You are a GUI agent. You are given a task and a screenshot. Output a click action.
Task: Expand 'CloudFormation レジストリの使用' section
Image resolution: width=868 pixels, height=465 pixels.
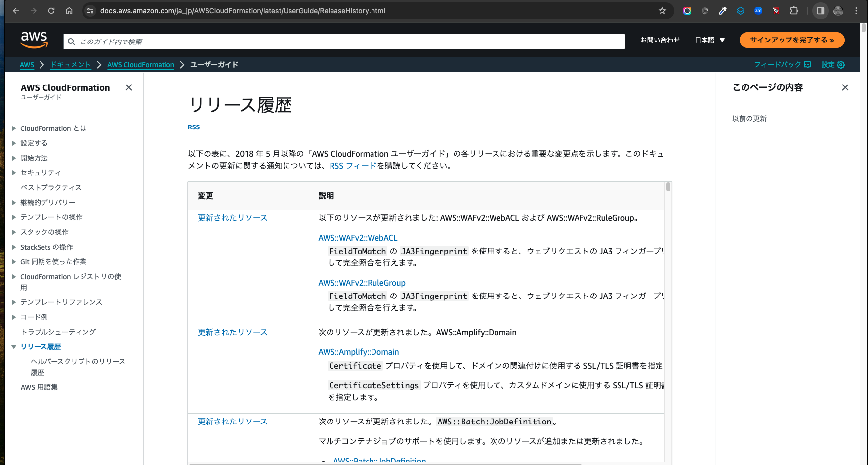click(14, 277)
